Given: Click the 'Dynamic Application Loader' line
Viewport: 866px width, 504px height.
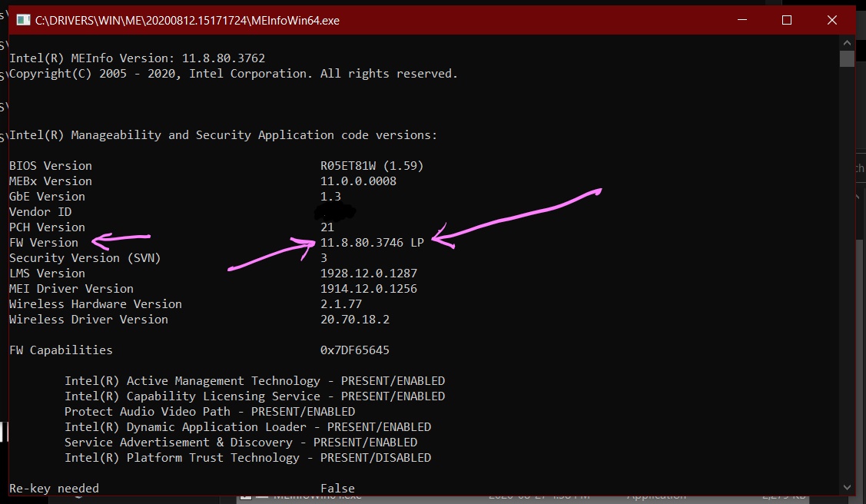Looking at the screenshot, I should [248, 427].
